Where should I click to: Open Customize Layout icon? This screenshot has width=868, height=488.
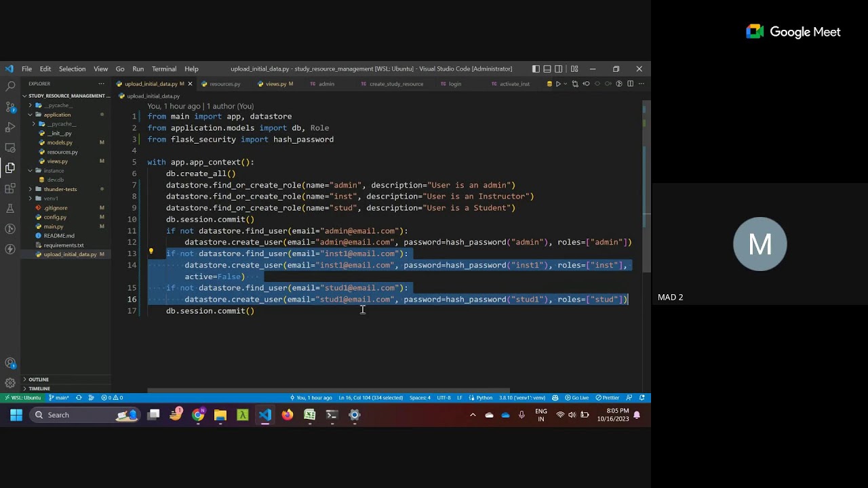(x=574, y=68)
